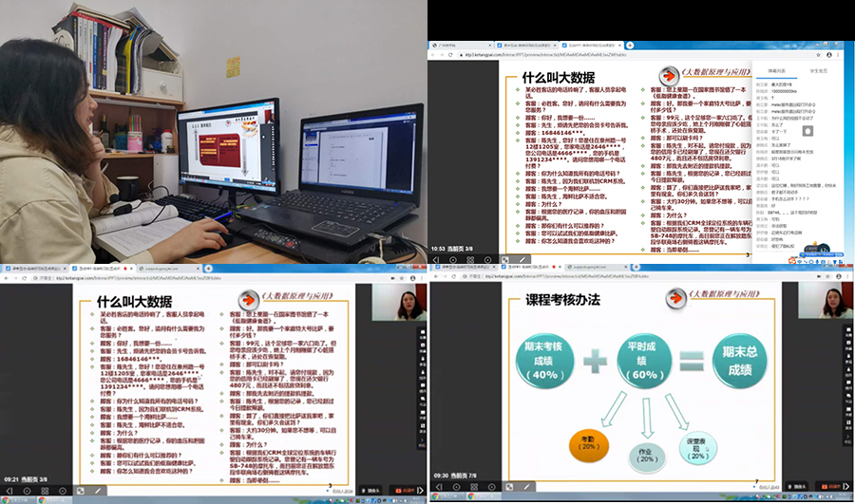
Task: Bookmark the page with the star in 弹幕列表 window
Action: coord(819,55)
